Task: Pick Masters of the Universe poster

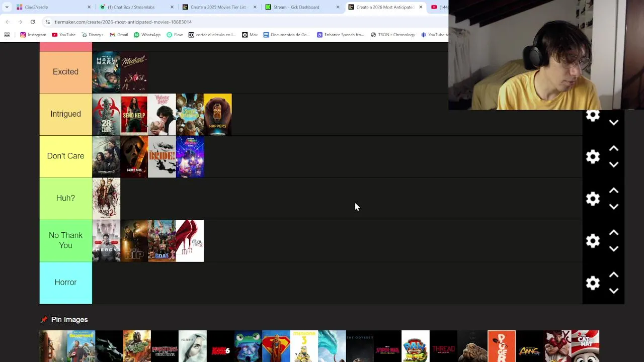Action: click(165, 346)
